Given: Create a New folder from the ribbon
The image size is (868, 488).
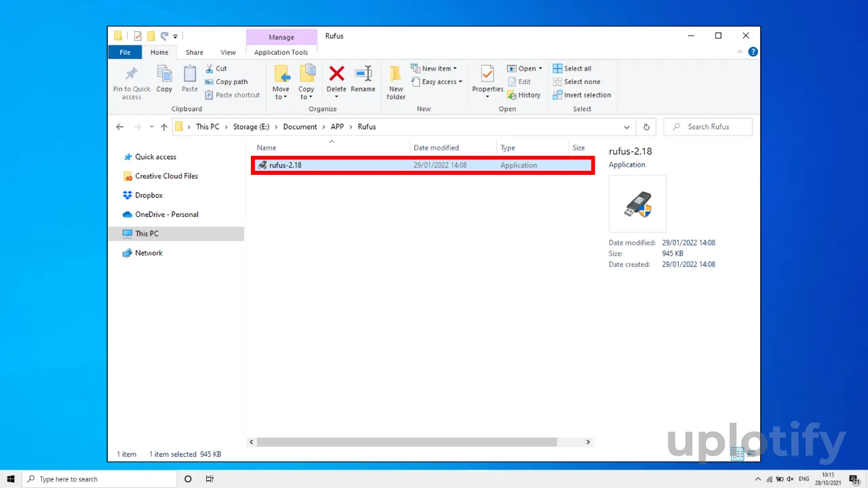Looking at the screenshot, I should 396,83.
